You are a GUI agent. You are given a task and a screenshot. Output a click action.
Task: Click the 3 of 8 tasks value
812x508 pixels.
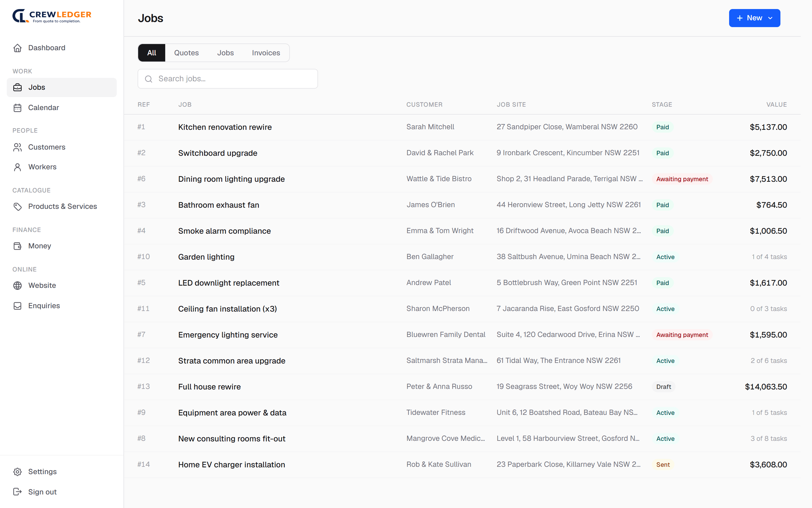(768, 439)
